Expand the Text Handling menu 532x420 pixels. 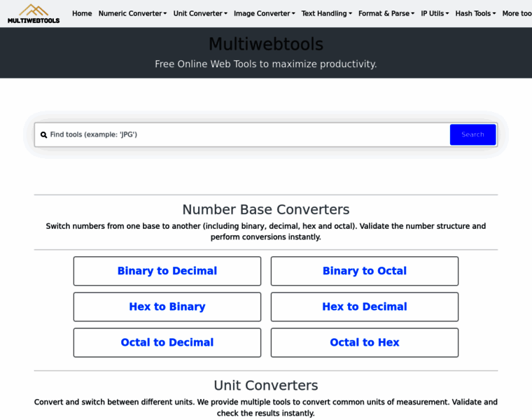click(x=326, y=13)
